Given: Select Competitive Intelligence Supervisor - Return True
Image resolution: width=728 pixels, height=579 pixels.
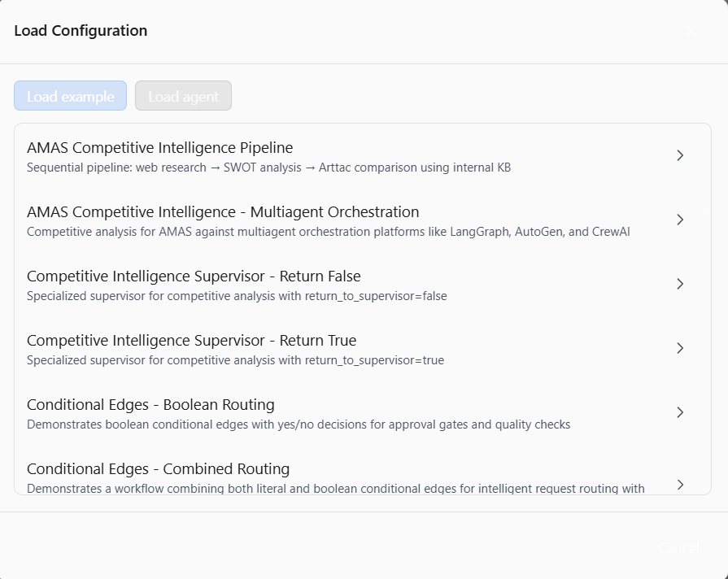Looking at the screenshot, I should point(191,341).
